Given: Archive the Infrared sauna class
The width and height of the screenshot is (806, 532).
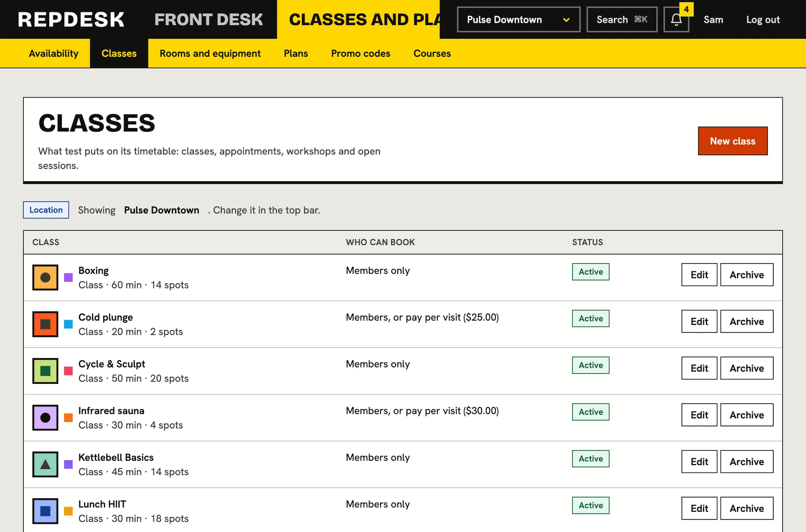Looking at the screenshot, I should (x=747, y=415).
